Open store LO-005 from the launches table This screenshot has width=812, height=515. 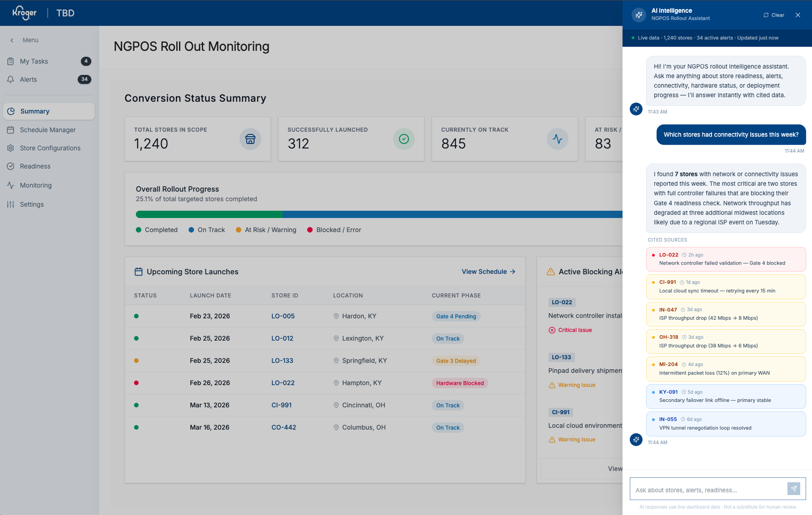pyautogui.click(x=283, y=316)
